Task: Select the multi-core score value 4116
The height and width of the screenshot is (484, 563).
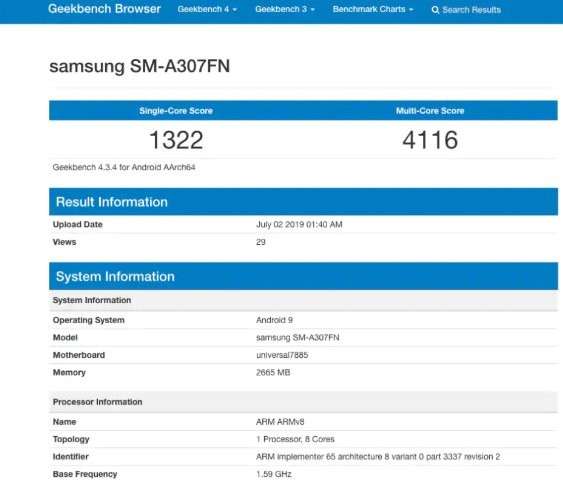Action: point(430,140)
